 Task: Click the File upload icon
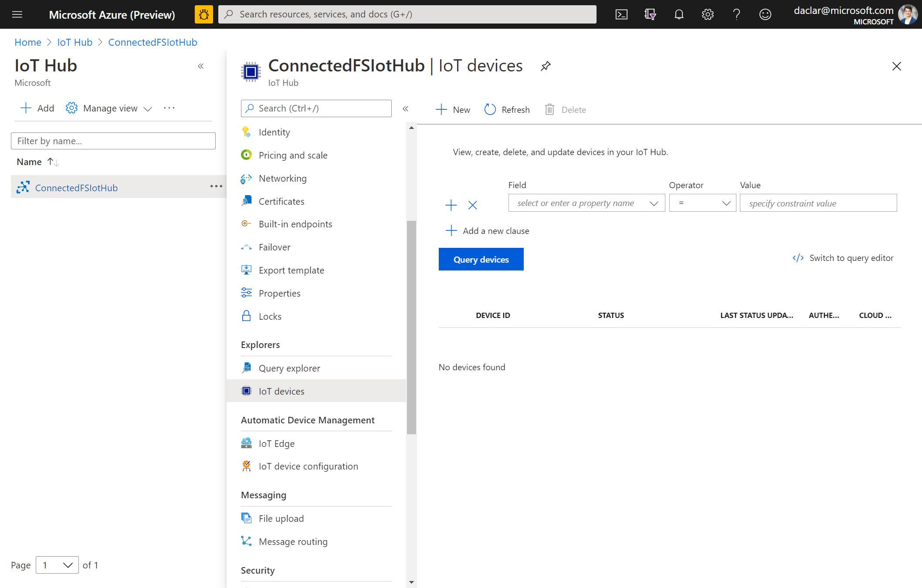247,518
